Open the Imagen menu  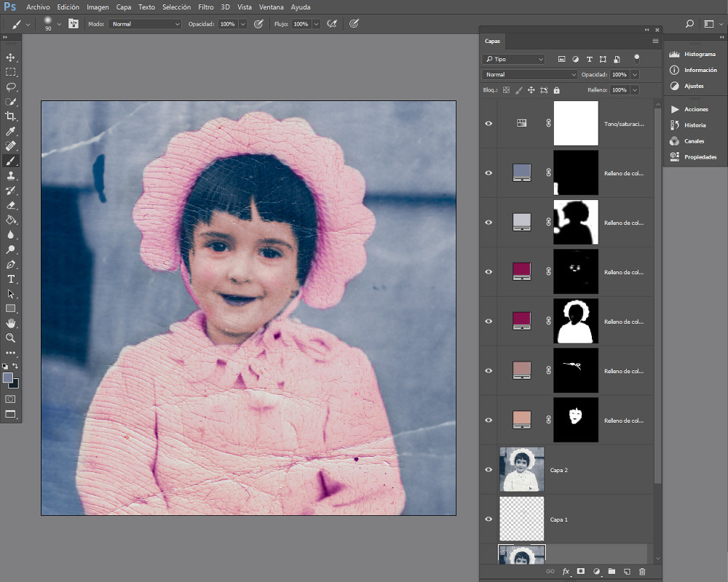(98, 7)
